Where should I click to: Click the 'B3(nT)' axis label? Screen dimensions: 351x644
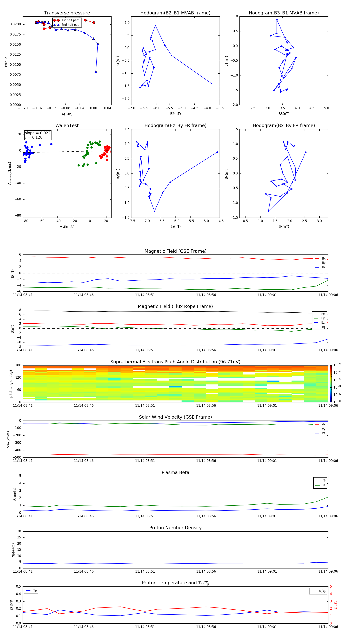pyautogui.click(x=284, y=114)
